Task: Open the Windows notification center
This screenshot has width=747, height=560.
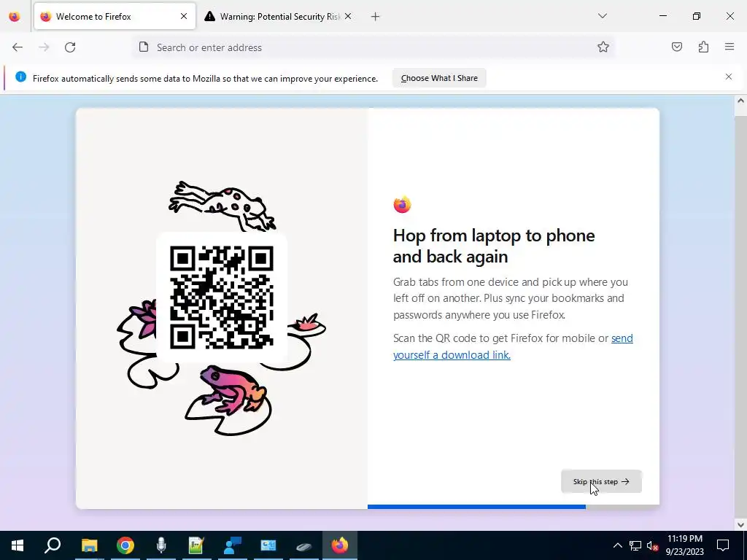Action: [723, 545]
